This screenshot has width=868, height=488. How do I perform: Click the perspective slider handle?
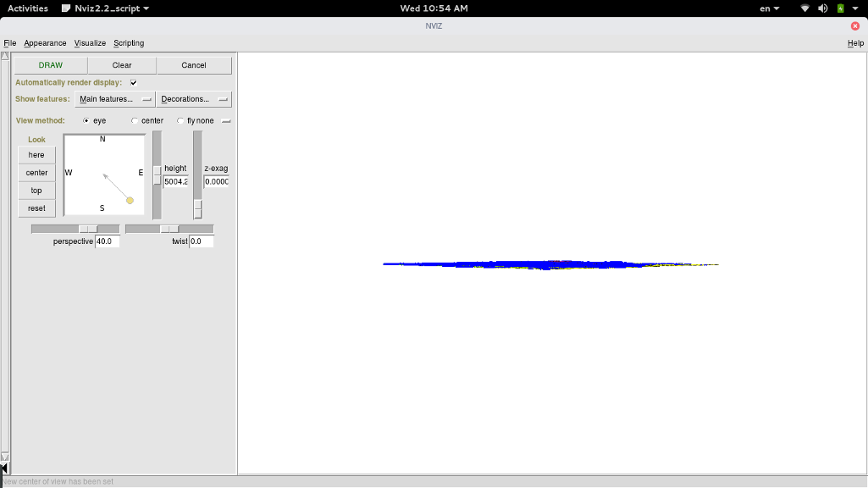[x=88, y=230]
